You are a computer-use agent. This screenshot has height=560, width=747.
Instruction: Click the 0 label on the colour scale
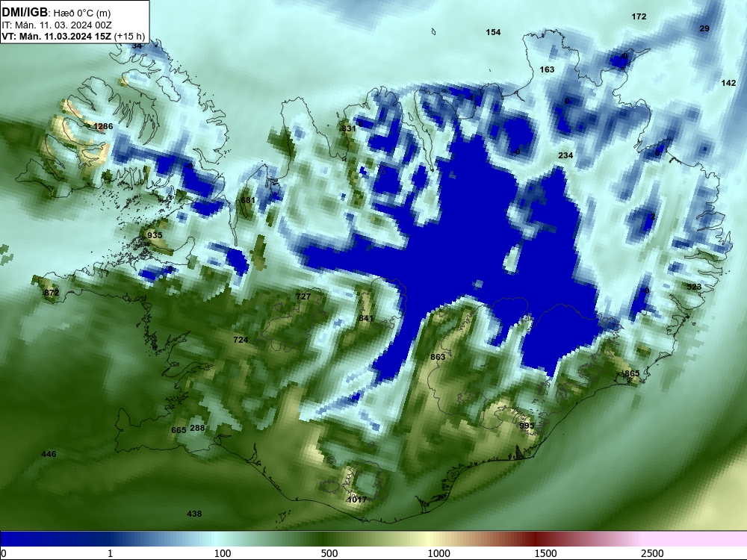click(4, 553)
